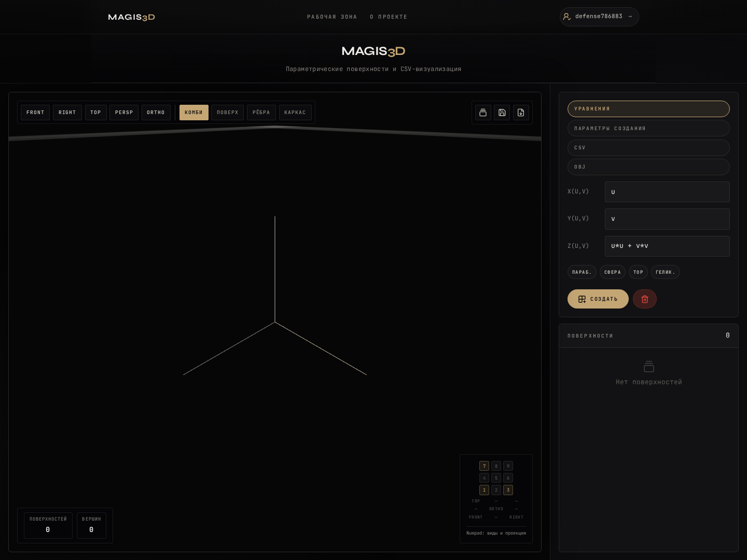Open the defense786883 account menu
The image size is (747, 560).
pos(599,17)
